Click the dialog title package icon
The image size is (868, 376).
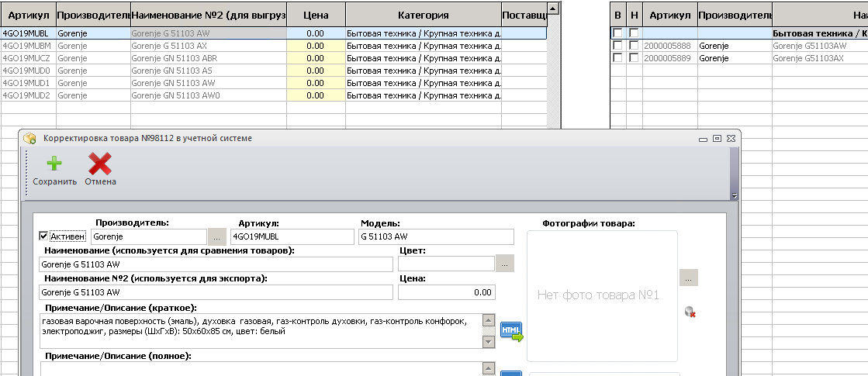[30, 139]
